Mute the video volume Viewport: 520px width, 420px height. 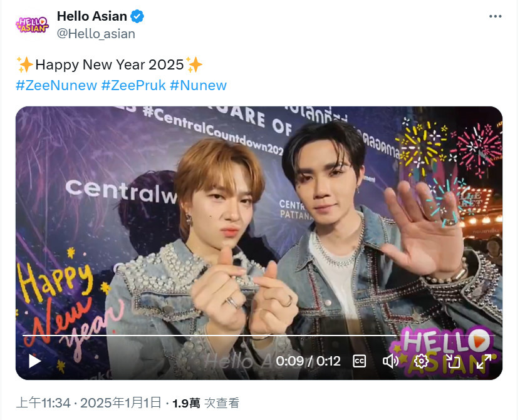[x=390, y=361]
